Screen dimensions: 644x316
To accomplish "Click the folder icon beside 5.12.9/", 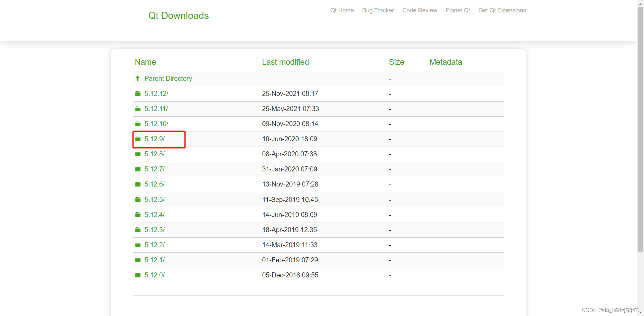I will [x=138, y=139].
